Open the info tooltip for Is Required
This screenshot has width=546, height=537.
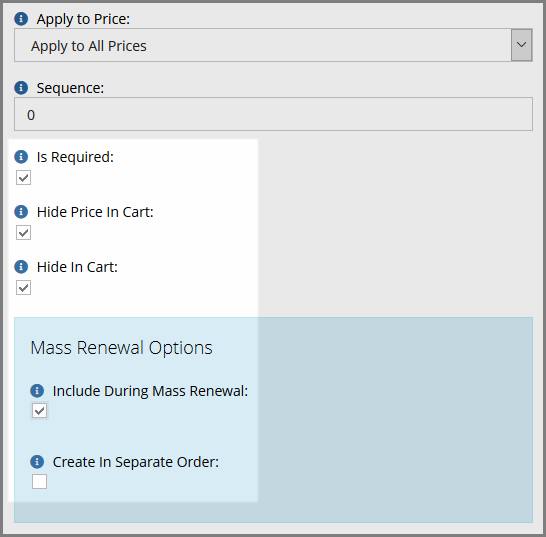click(x=21, y=157)
